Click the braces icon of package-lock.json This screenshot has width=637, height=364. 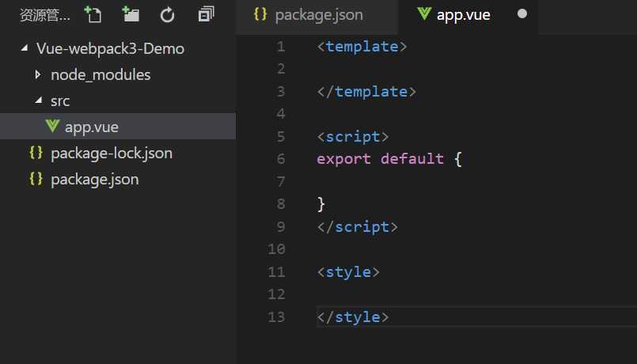click(x=36, y=153)
